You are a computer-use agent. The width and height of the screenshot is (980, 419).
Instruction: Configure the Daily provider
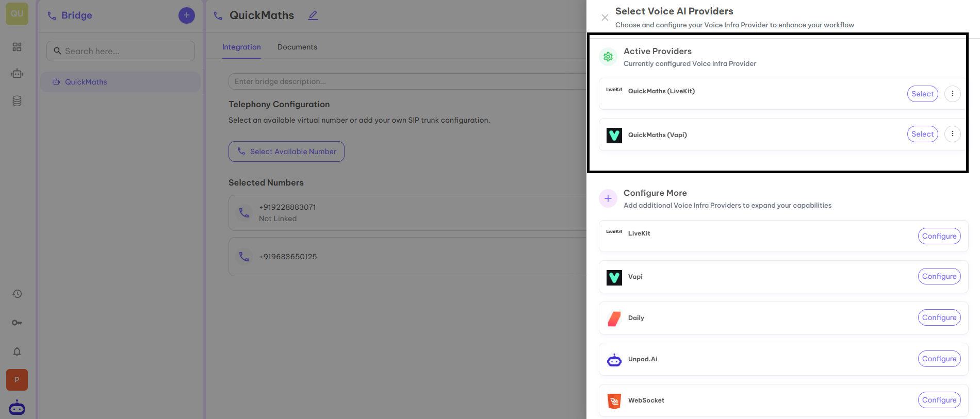point(939,317)
